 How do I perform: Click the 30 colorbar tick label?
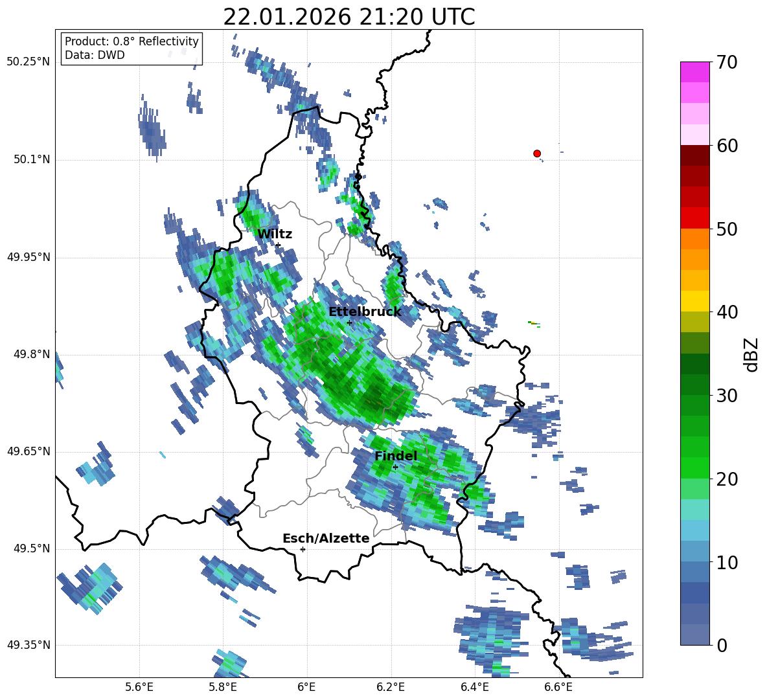coord(727,396)
